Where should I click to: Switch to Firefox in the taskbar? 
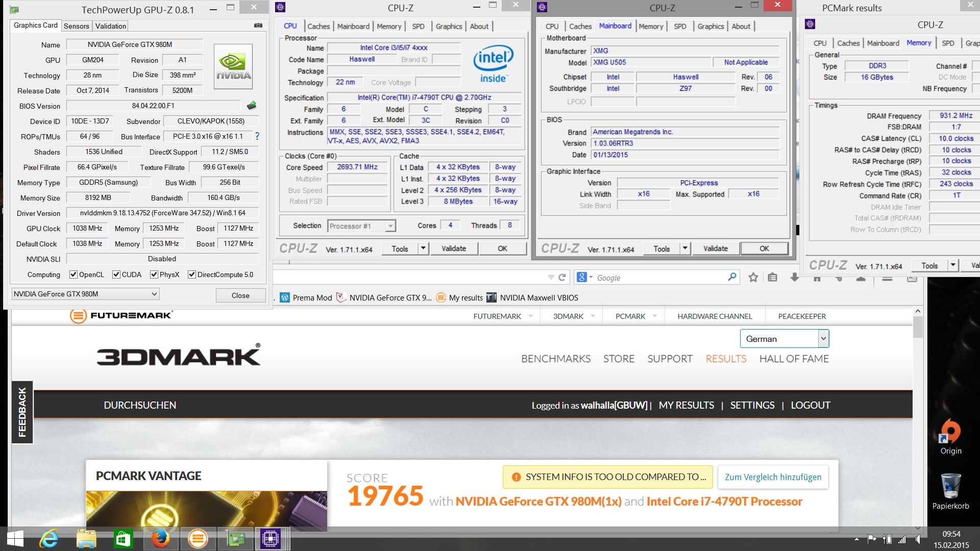click(x=160, y=539)
